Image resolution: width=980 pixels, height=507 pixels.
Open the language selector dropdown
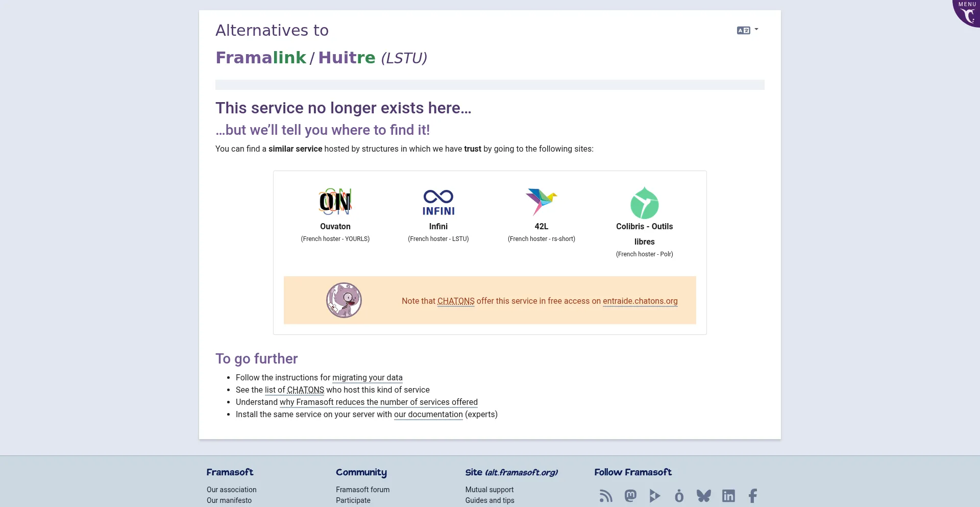[747, 30]
